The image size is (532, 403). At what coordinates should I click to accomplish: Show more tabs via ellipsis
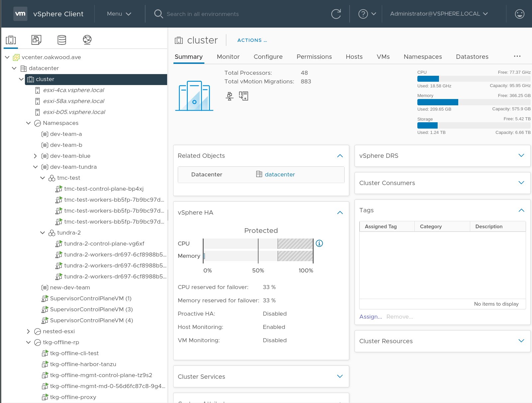pyautogui.click(x=517, y=56)
